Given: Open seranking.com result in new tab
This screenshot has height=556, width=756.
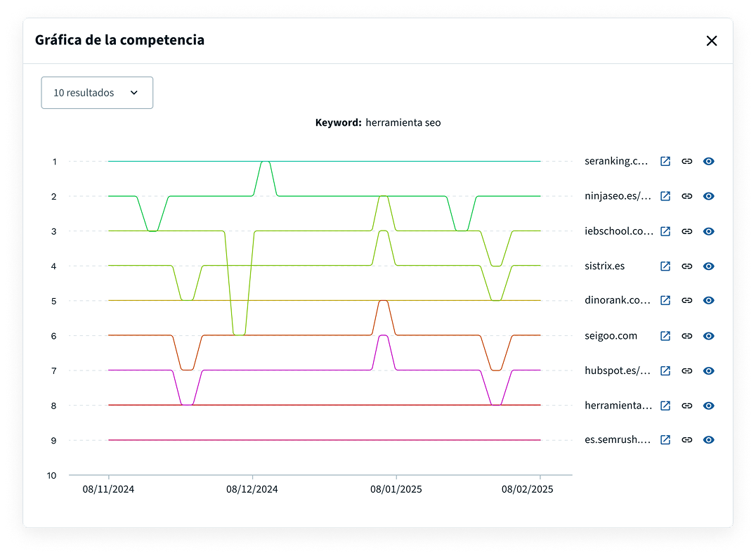Looking at the screenshot, I should (665, 161).
